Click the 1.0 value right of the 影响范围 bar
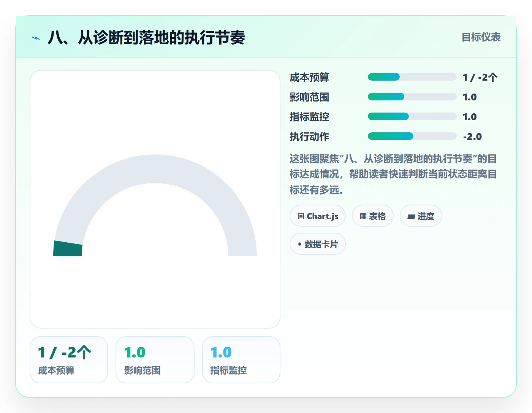The height and width of the screenshot is (413, 532). point(470,97)
